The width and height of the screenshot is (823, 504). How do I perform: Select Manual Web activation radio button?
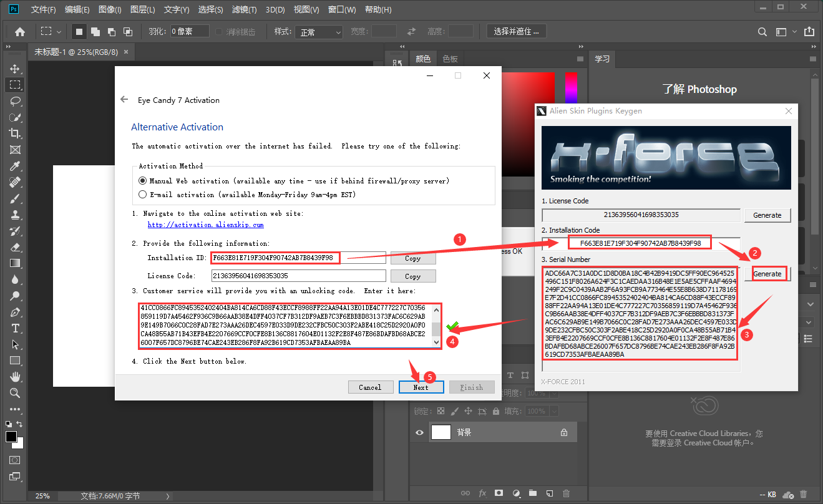[142, 181]
